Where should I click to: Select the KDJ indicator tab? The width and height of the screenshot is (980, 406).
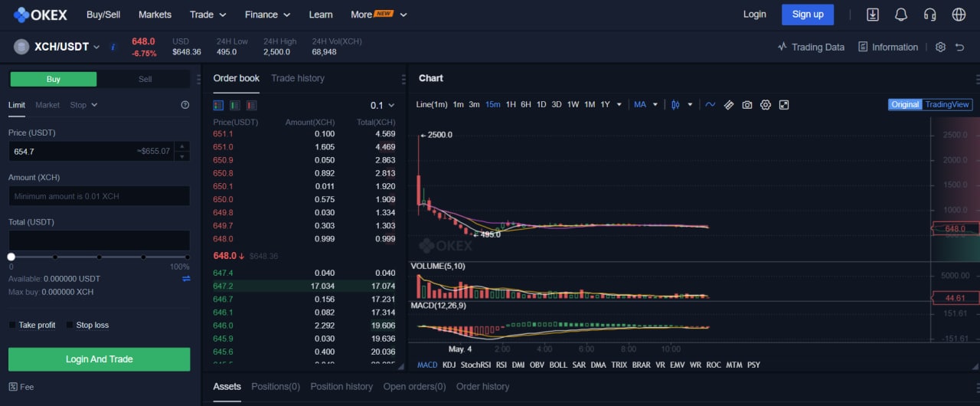[x=449, y=365]
